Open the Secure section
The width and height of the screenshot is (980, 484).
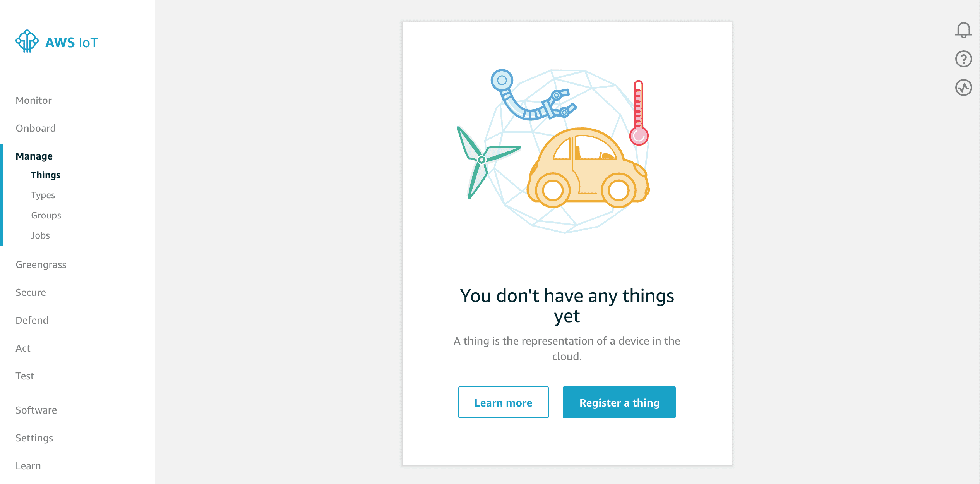(31, 292)
